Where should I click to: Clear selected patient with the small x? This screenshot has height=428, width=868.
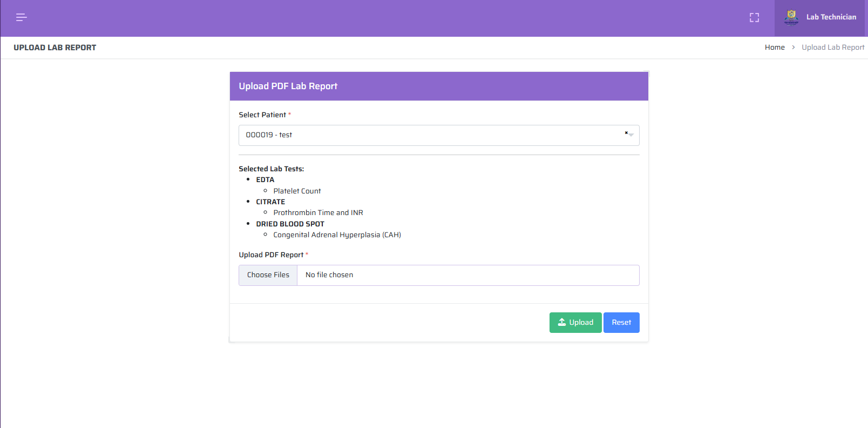pos(626,132)
